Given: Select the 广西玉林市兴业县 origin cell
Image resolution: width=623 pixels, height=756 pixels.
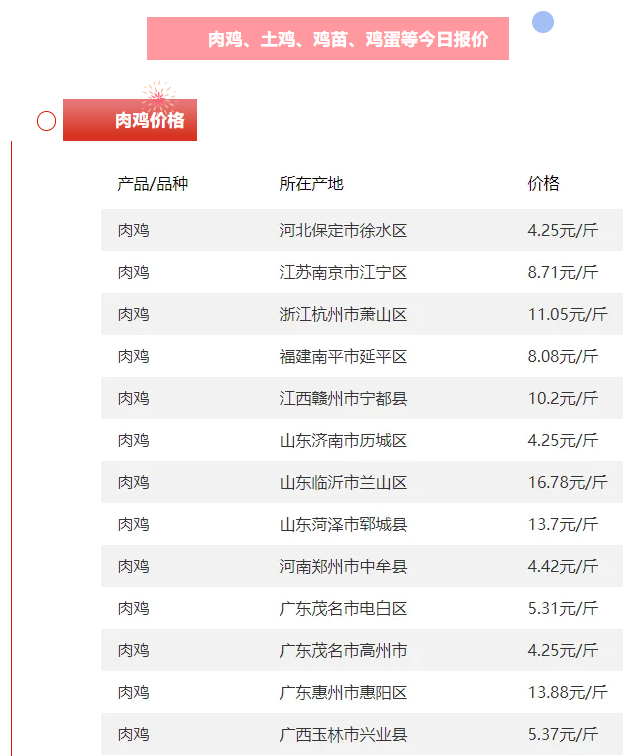Looking at the screenshot, I should 343,735.
